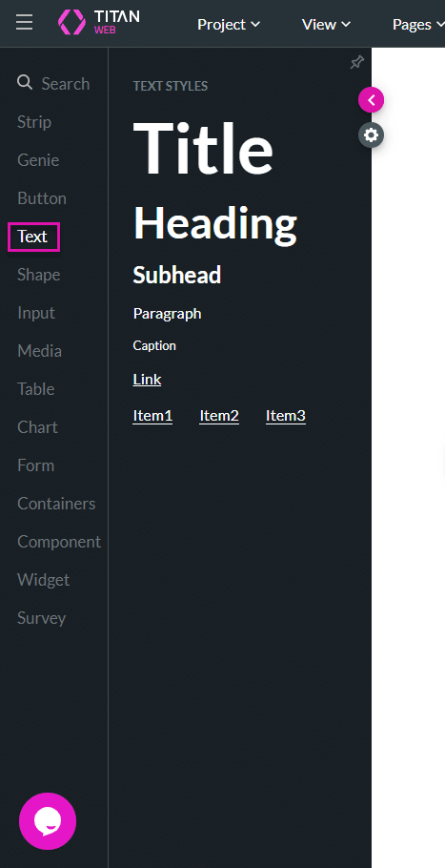Screen dimensions: 445x868
Task: Open the pink chat bubble widget
Action: tap(48, 821)
